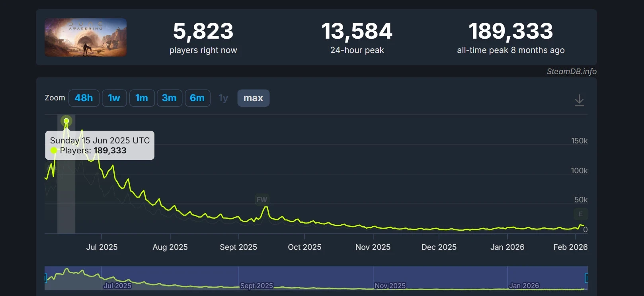Click the E event marker near chart end

click(580, 214)
